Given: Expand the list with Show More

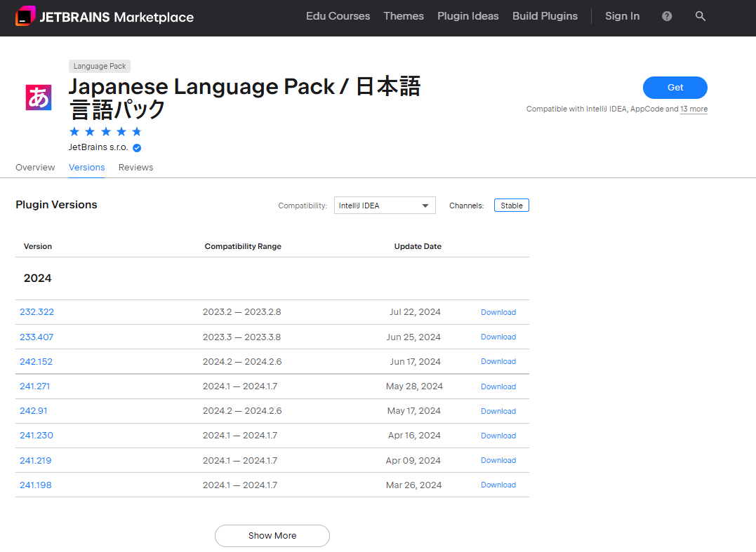Looking at the screenshot, I should 272,535.
